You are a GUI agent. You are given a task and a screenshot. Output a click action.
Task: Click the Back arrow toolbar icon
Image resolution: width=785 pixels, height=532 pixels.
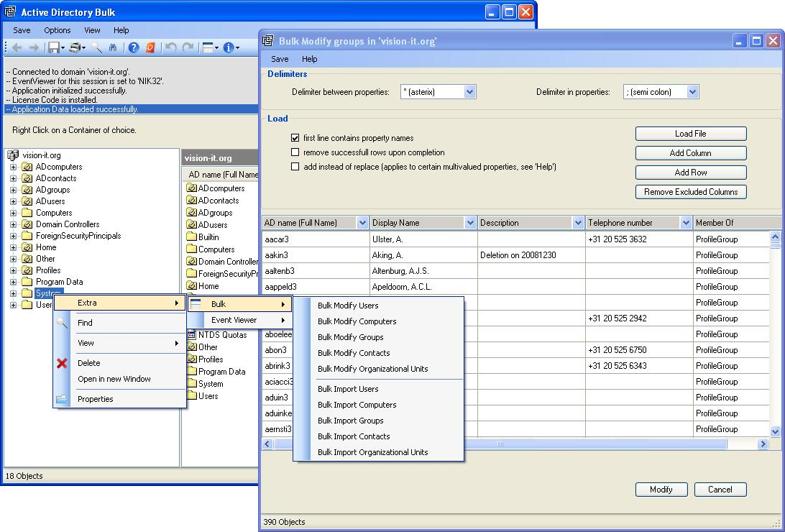(x=17, y=48)
